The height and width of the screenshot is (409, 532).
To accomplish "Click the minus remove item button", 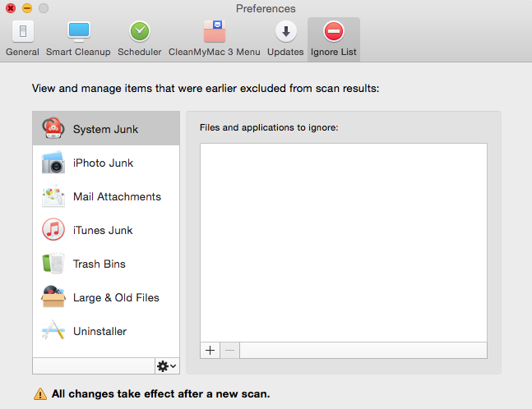I will click(230, 350).
